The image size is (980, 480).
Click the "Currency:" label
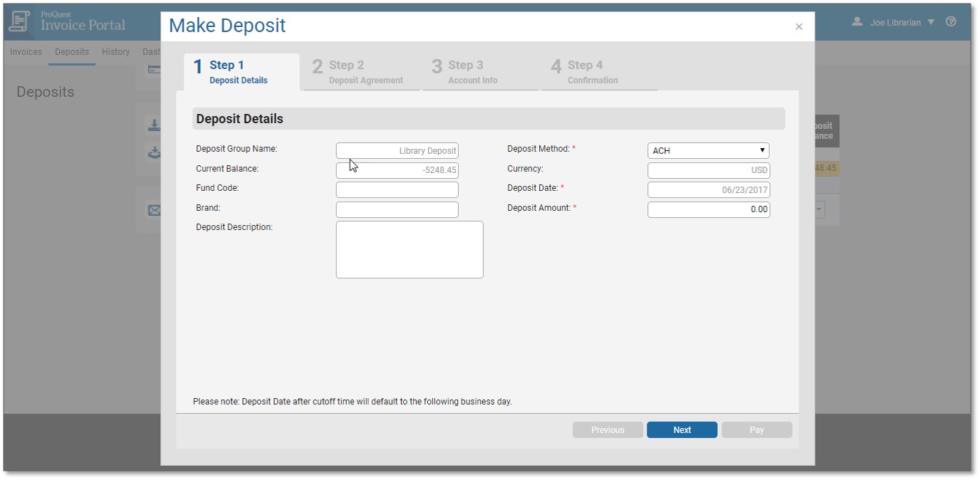[x=526, y=169]
